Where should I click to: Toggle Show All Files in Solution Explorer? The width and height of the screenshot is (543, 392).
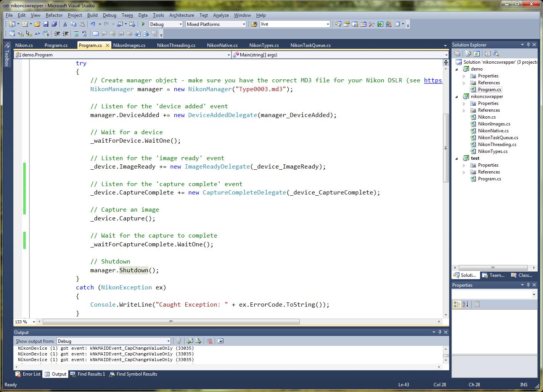pyautogui.click(x=468, y=54)
